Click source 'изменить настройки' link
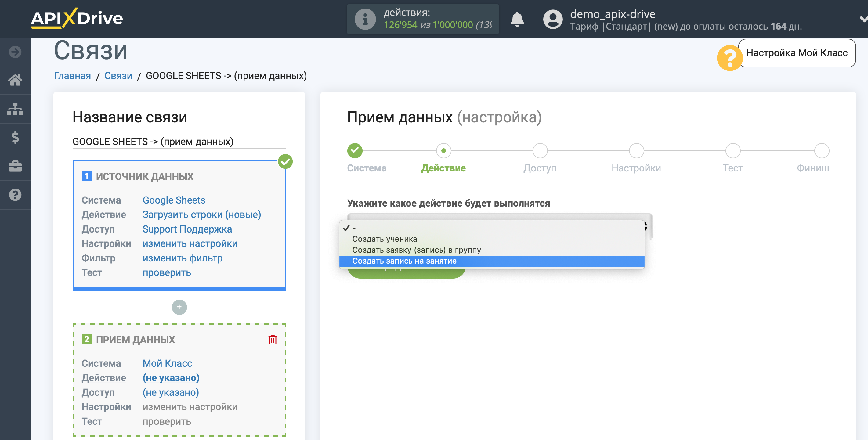The height and width of the screenshot is (440, 868). pos(190,243)
